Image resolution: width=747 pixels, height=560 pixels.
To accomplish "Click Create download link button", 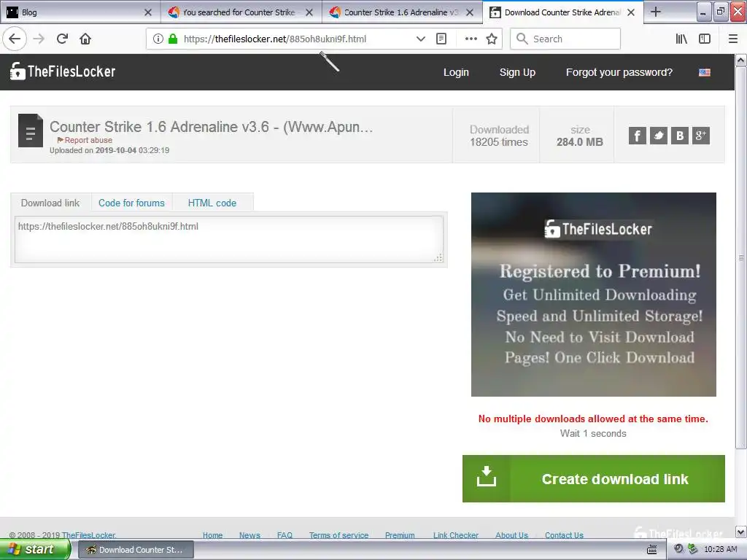I will click(x=594, y=478).
